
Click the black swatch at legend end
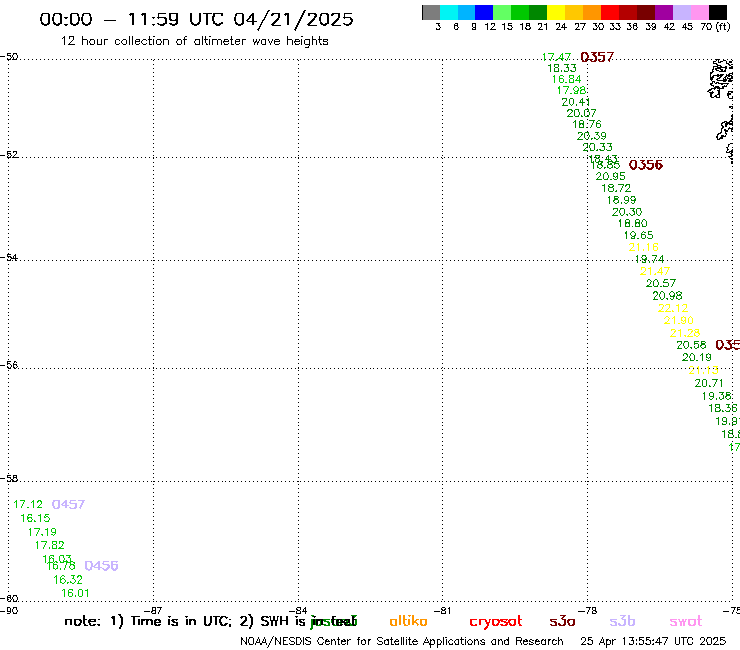click(x=717, y=13)
